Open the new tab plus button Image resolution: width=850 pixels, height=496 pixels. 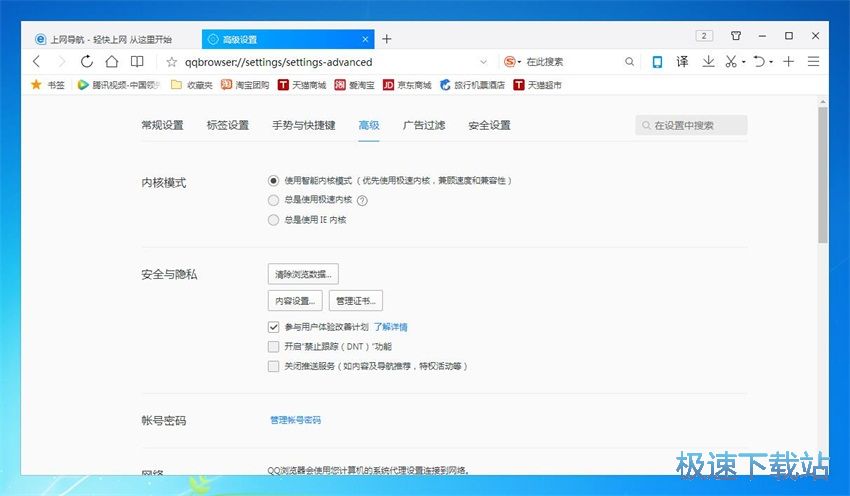pos(387,39)
